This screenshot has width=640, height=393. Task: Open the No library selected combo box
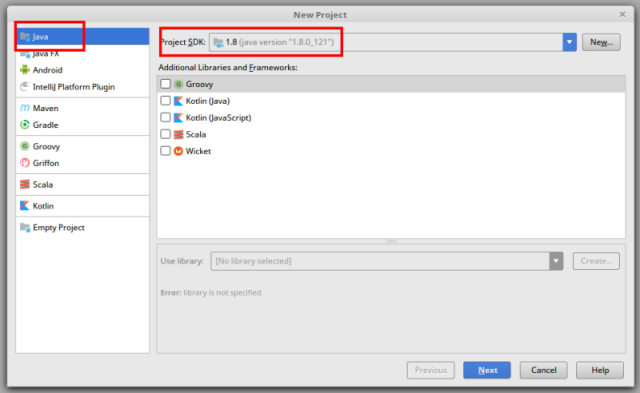387,261
